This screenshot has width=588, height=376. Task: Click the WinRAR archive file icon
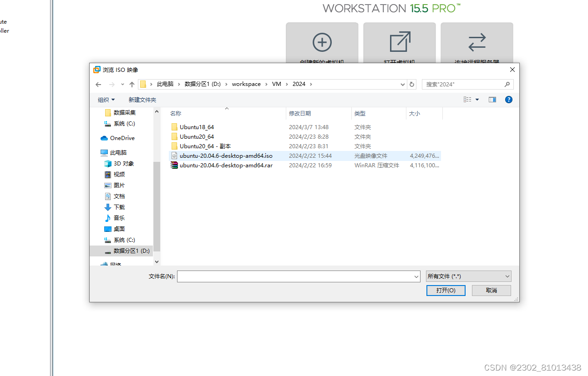point(174,165)
